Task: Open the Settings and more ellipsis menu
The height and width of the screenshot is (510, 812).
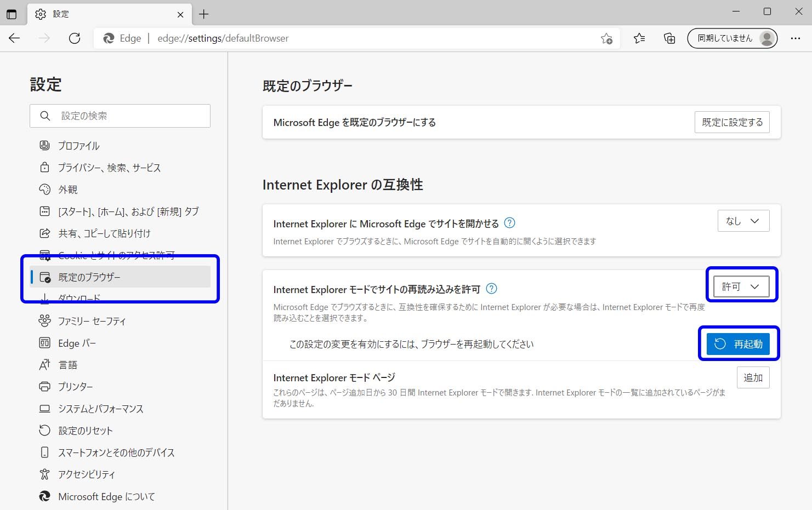Action: pyautogui.click(x=796, y=38)
